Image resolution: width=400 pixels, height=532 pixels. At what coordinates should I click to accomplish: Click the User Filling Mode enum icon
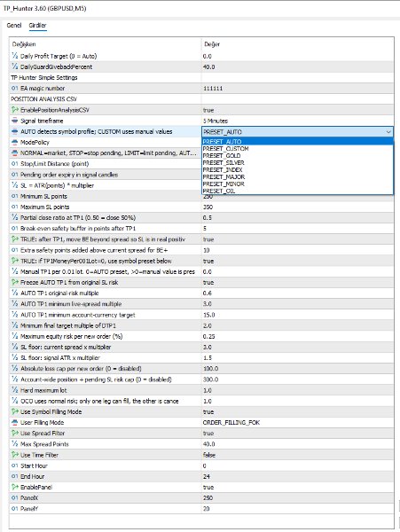click(14, 422)
